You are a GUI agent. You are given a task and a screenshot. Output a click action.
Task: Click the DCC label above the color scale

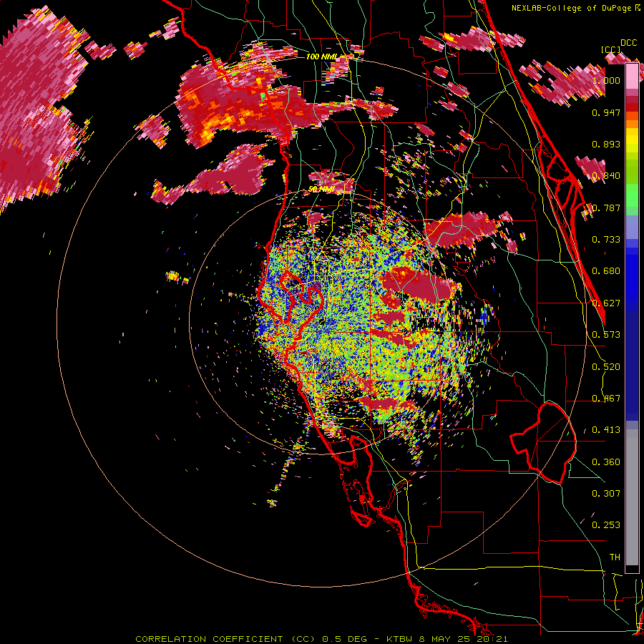628,43
